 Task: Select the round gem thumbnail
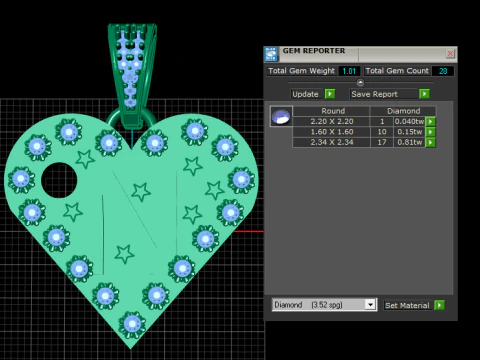click(x=281, y=116)
